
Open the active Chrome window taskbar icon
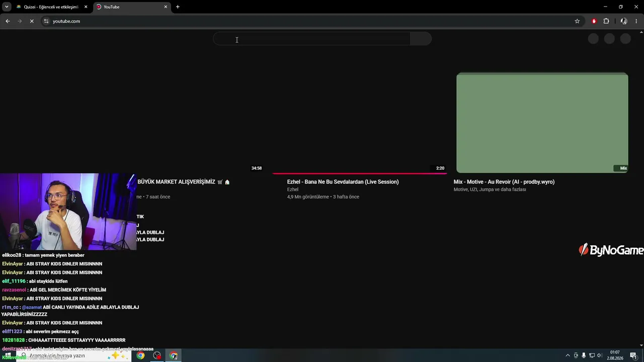(x=174, y=355)
